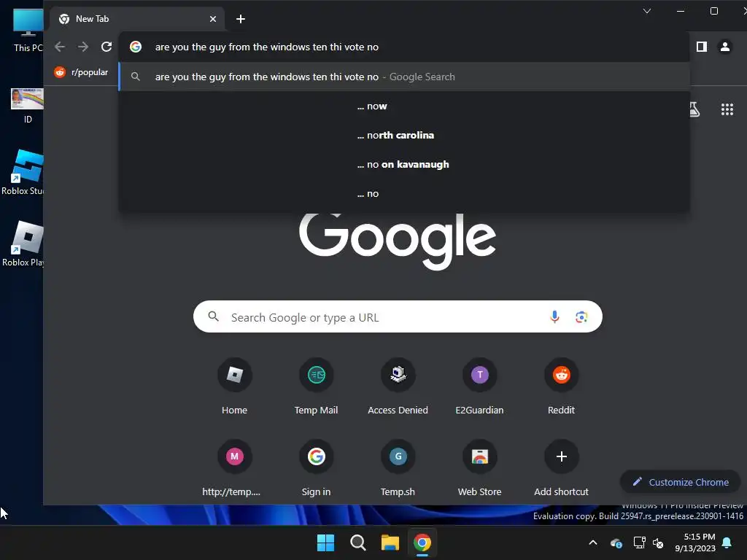Open a new tab with the plus button

pyautogui.click(x=241, y=19)
